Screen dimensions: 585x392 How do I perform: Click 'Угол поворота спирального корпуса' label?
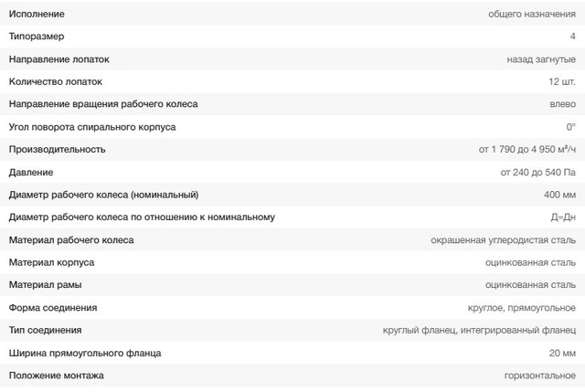coord(91,127)
